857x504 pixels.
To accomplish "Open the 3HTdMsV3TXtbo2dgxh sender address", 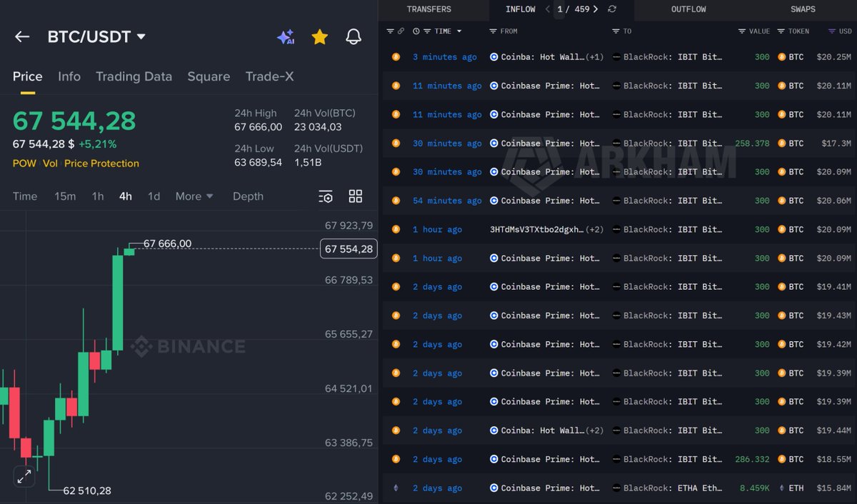I will tap(536, 229).
